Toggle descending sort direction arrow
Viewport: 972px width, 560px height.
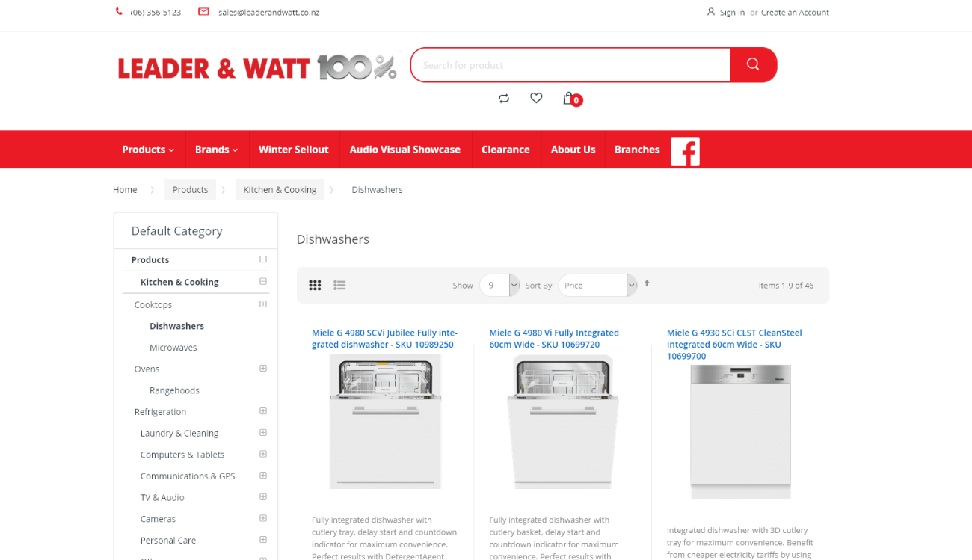[x=647, y=284]
